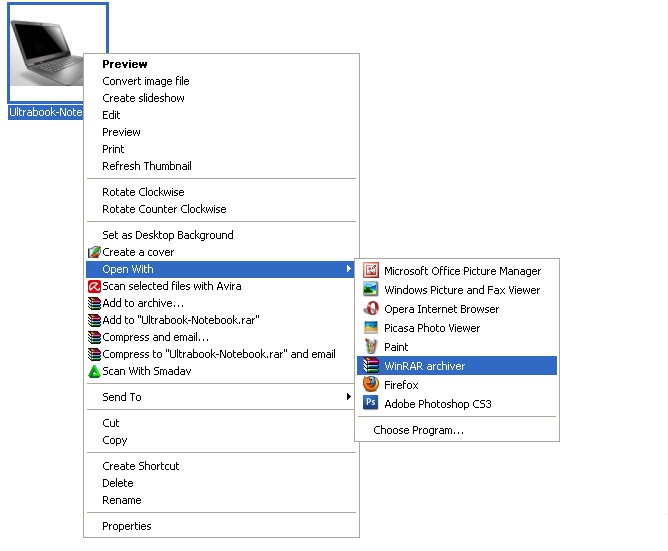Expand the Open With submenu arrow
Image resolution: width=668 pixels, height=551 pixels.
point(349,268)
